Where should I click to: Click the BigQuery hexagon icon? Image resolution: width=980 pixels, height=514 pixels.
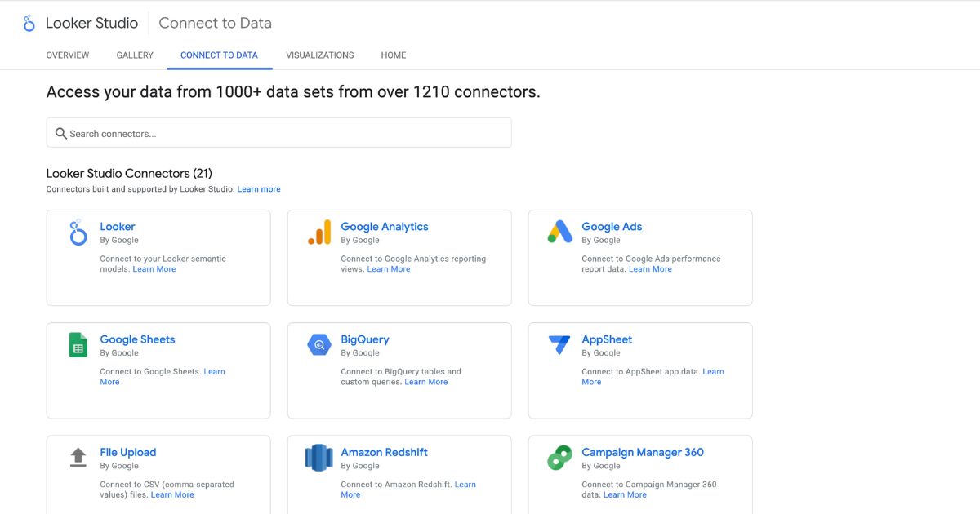(319, 345)
